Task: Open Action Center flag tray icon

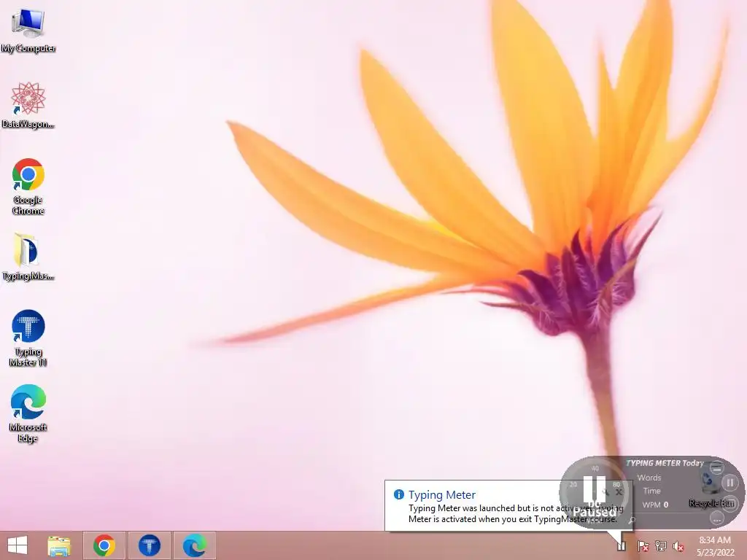Action: pos(643,546)
